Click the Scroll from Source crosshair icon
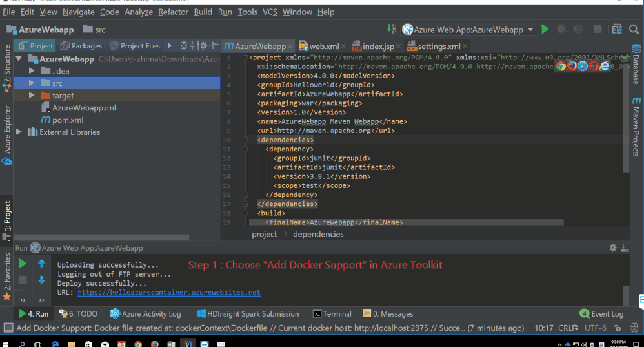 pyautogui.click(x=184, y=46)
